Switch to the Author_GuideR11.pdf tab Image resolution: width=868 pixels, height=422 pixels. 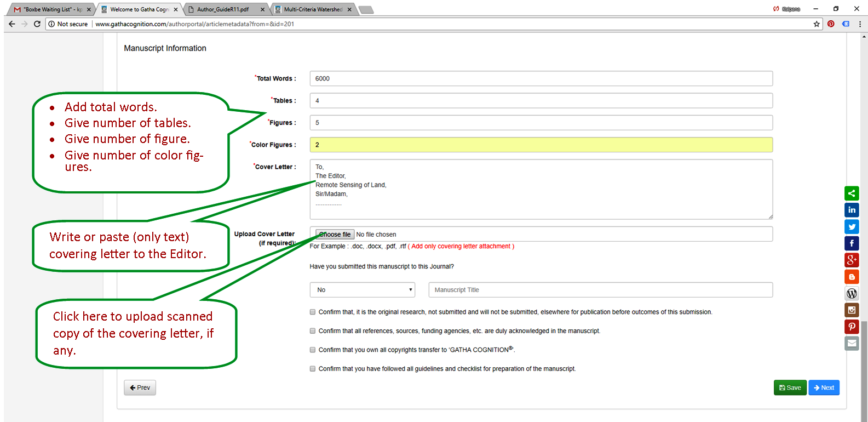pyautogui.click(x=223, y=9)
